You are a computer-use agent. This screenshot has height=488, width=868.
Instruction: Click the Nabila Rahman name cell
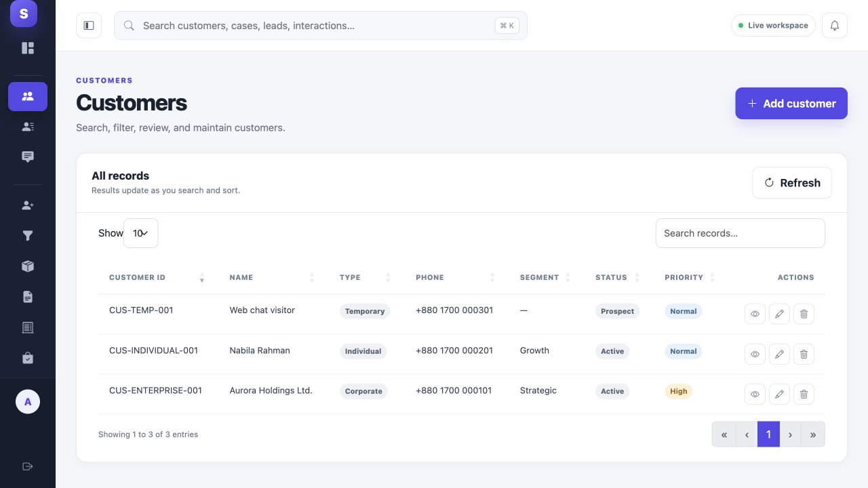pos(260,350)
